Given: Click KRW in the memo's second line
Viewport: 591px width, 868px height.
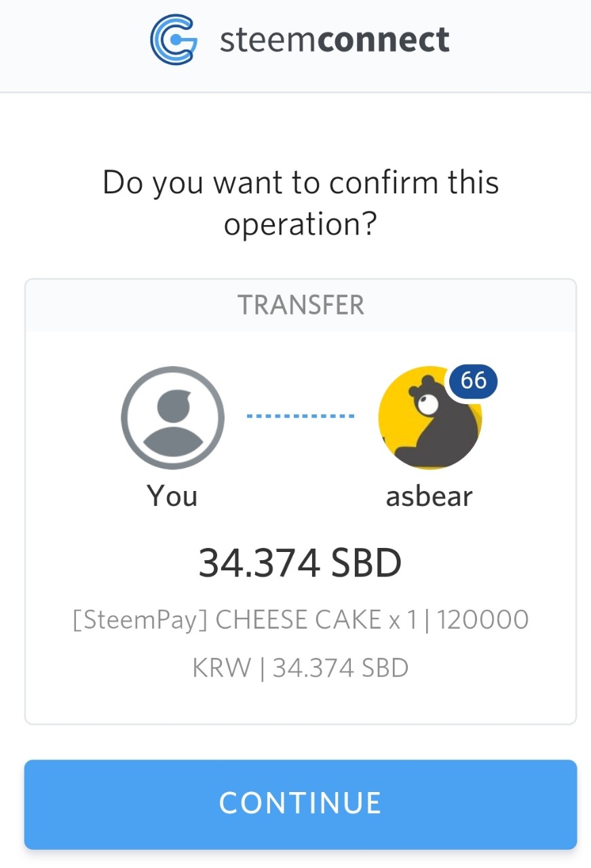Looking at the screenshot, I should pos(221,669).
